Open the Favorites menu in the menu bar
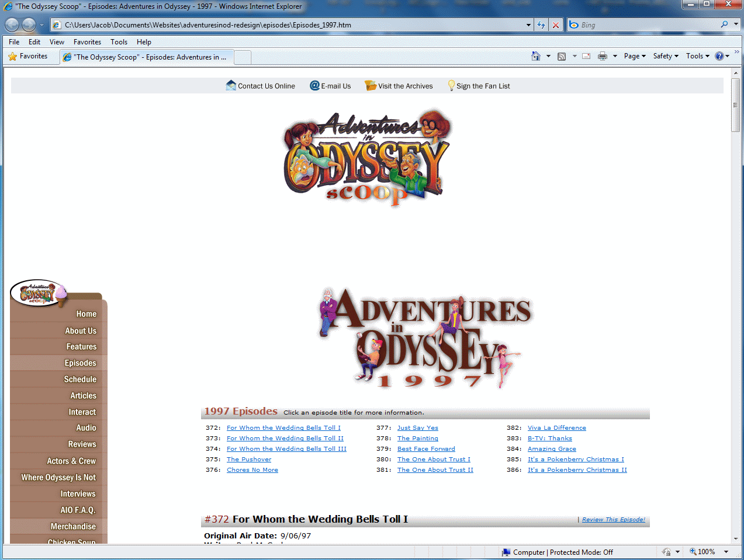This screenshot has height=560, width=744. point(87,42)
